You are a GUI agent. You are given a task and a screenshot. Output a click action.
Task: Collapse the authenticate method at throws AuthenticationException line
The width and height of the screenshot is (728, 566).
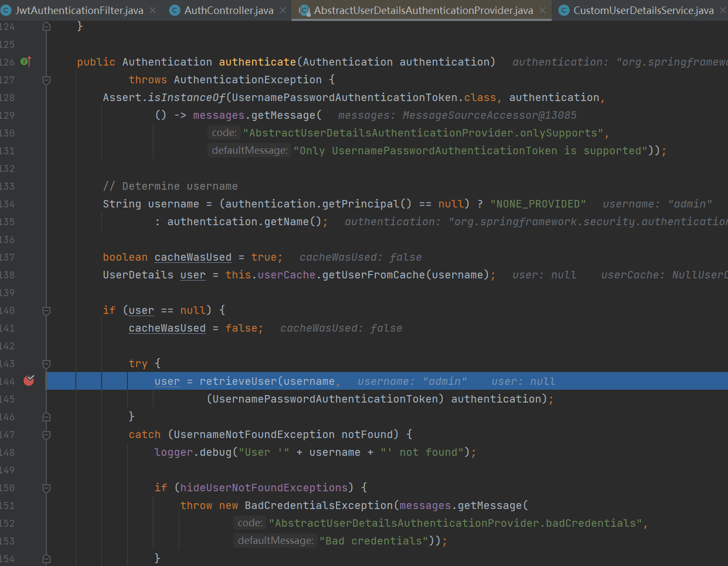click(x=46, y=80)
